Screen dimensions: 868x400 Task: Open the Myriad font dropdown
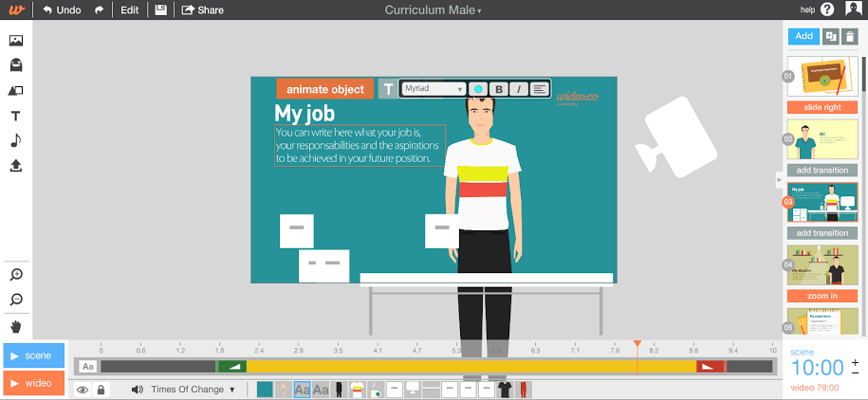434,88
